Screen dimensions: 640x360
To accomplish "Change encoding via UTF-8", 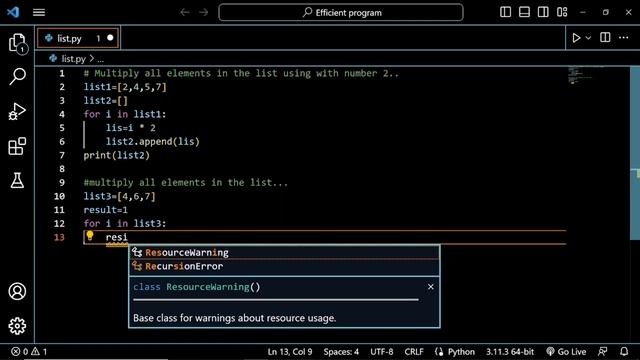I will click(x=382, y=351).
